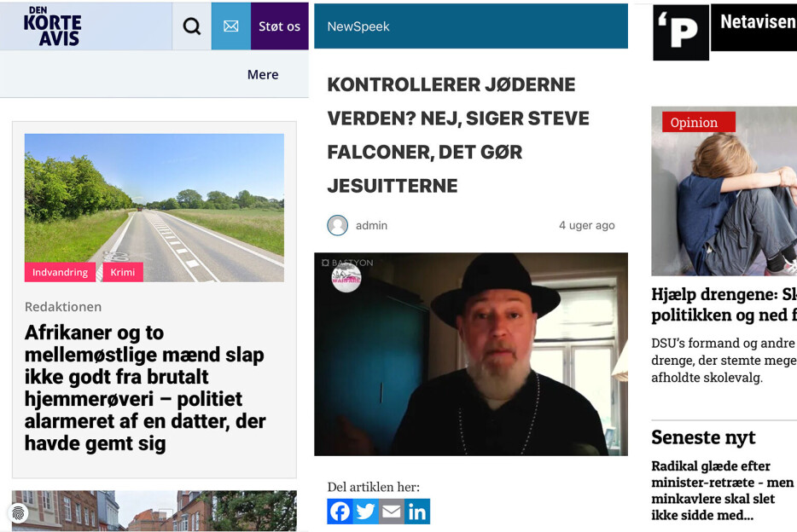This screenshot has width=797, height=532.
Task: Open the NewSpeek site header
Action: click(x=357, y=26)
